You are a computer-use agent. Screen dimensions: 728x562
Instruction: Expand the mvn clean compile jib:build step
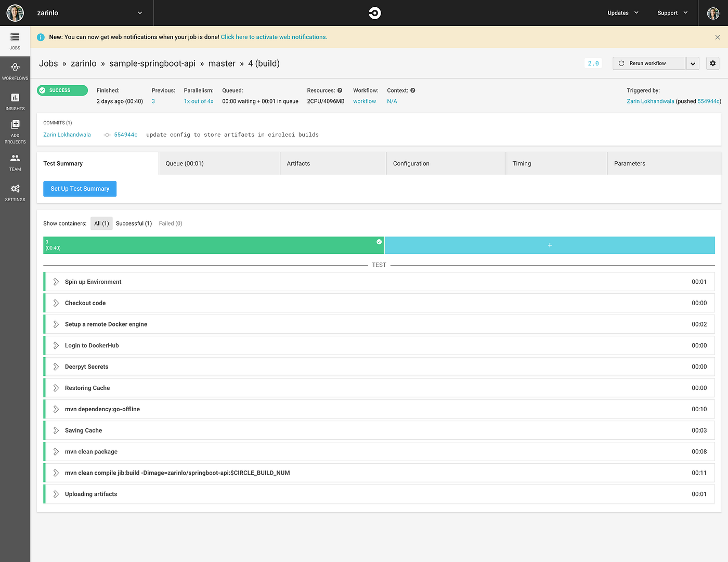379,473
